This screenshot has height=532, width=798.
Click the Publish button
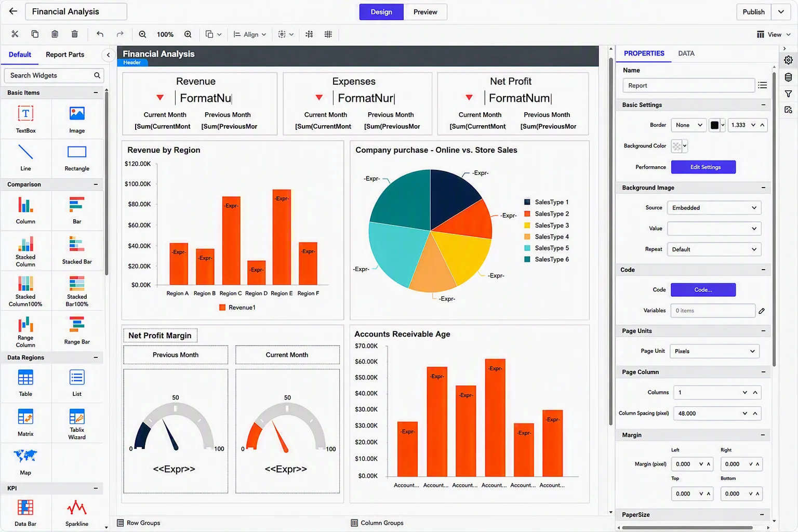[753, 11]
